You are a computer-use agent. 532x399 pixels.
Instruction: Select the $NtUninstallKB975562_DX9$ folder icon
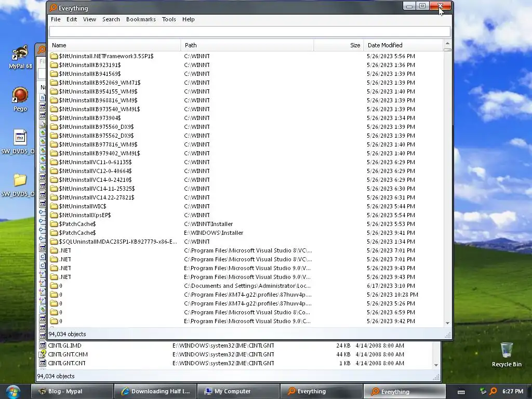[54, 136]
